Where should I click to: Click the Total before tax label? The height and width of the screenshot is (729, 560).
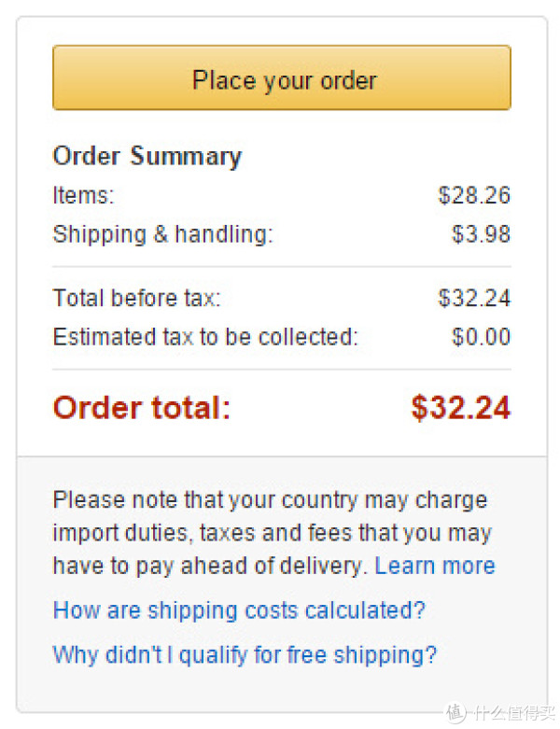pyautogui.click(x=137, y=298)
